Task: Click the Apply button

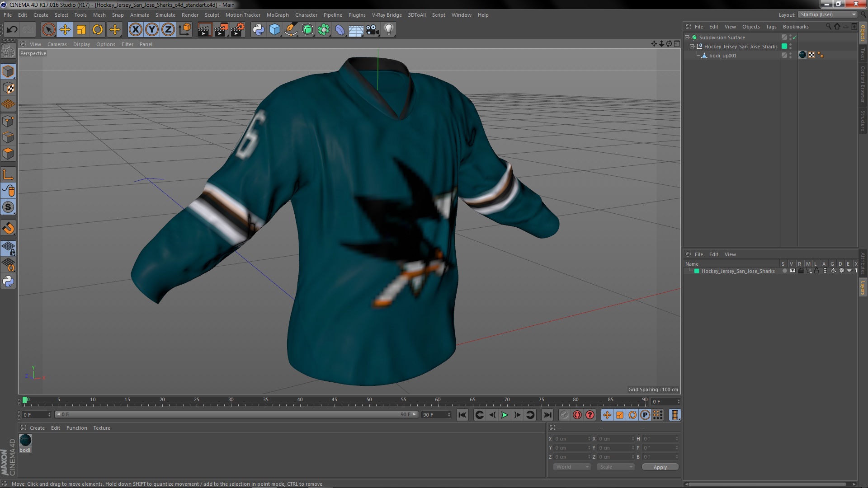Action: coord(660,467)
